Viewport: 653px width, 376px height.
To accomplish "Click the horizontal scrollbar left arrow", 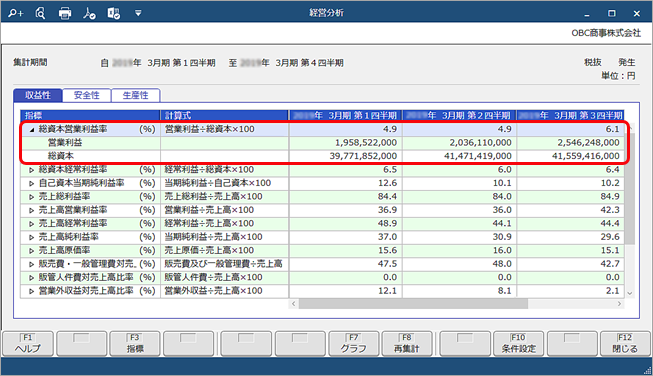I will (294, 304).
